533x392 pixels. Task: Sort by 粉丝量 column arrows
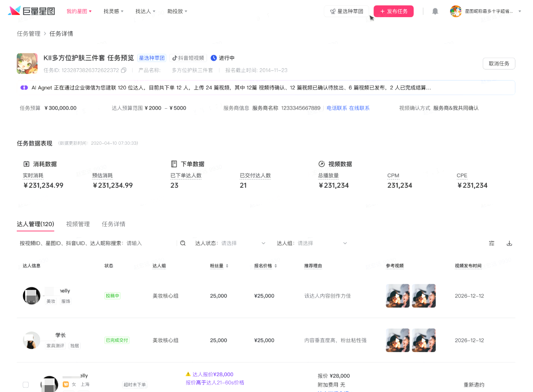(227, 266)
